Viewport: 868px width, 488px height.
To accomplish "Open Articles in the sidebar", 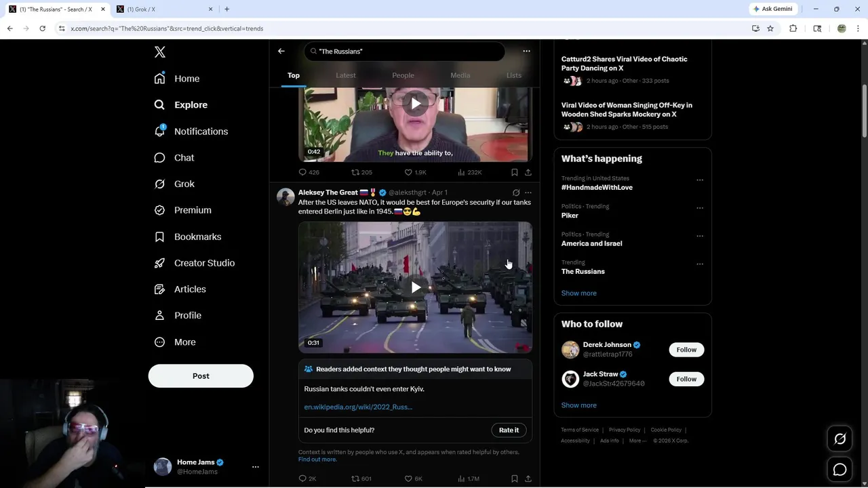I will (180, 289).
